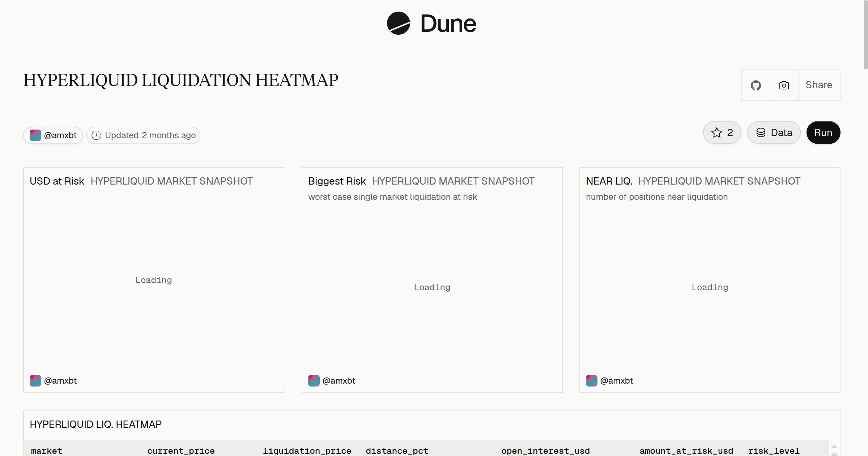868x456 pixels.
Task: Click the clock icon beside Updated
Action: coord(96,135)
